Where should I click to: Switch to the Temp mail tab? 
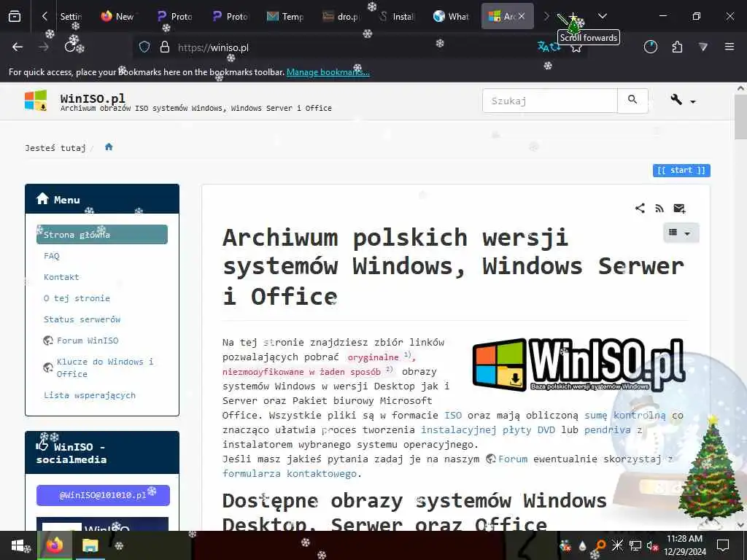285,17
